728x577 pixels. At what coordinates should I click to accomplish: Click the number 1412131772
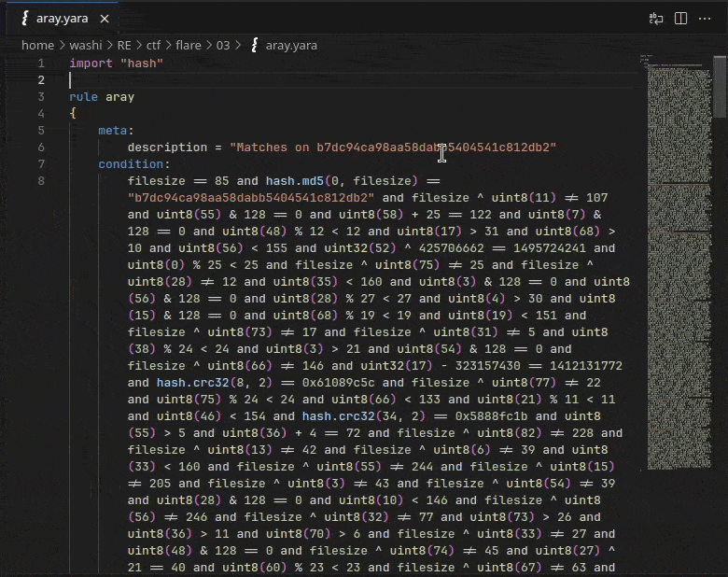[x=586, y=366]
